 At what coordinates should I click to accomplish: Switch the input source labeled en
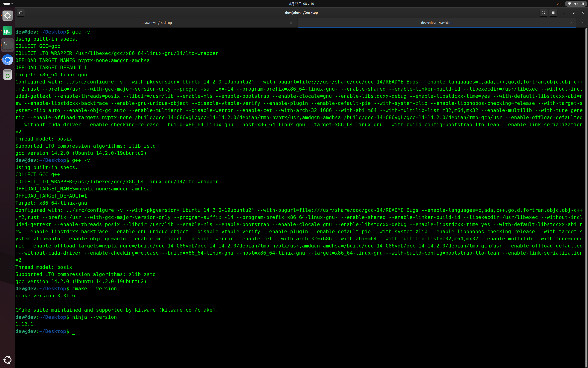pos(559,4)
